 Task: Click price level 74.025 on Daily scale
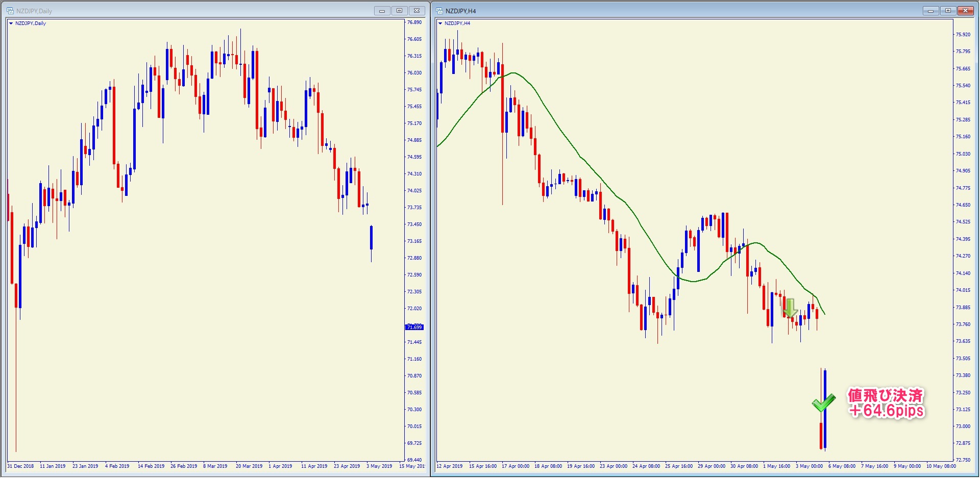tap(414, 191)
